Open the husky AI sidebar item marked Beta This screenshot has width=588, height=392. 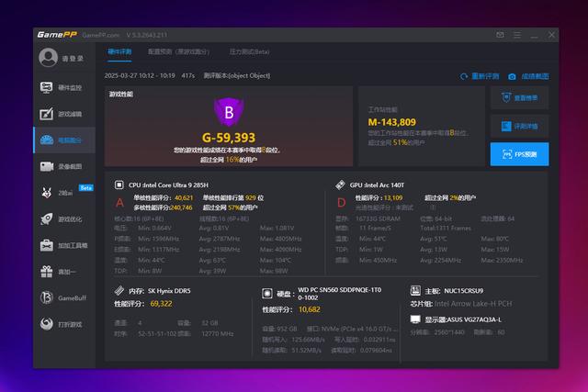[x=63, y=193]
